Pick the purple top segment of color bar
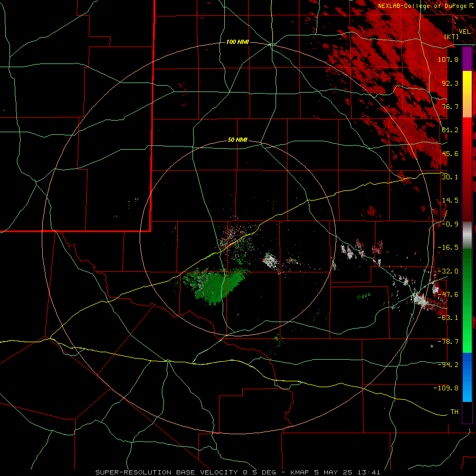The height and width of the screenshot is (476, 476). (x=467, y=59)
